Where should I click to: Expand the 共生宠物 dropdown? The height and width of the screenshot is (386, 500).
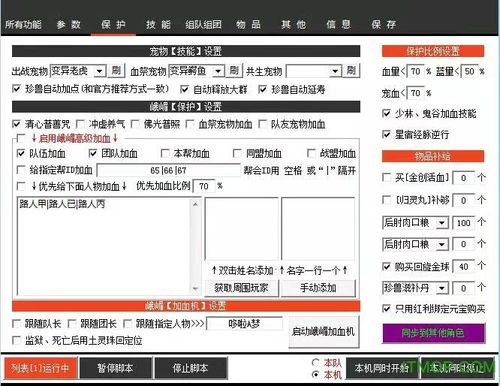click(x=335, y=71)
